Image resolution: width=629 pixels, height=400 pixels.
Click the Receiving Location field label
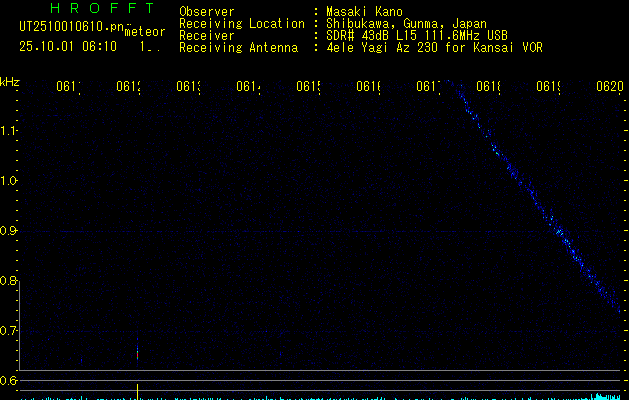point(241,23)
